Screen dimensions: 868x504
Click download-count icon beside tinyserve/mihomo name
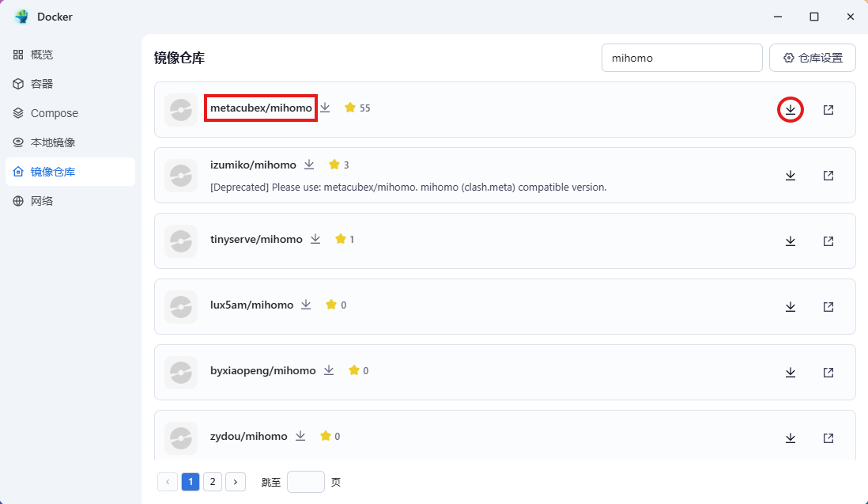(315, 239)
